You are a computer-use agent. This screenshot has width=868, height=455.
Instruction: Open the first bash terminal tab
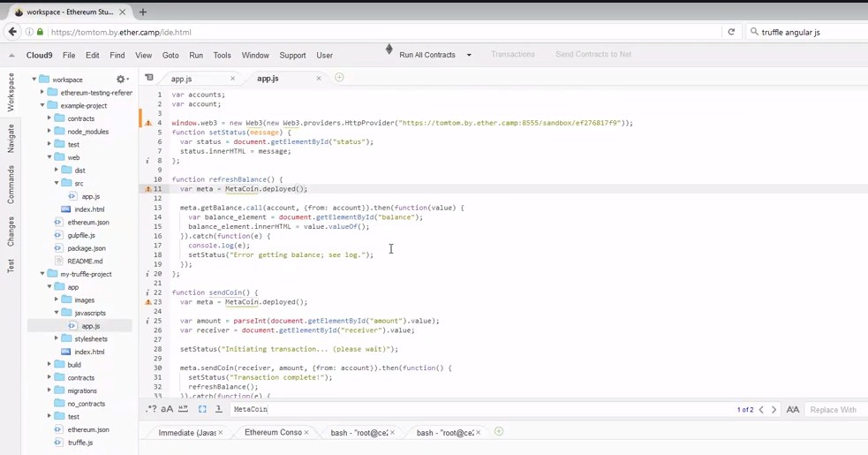pos(359,432)
